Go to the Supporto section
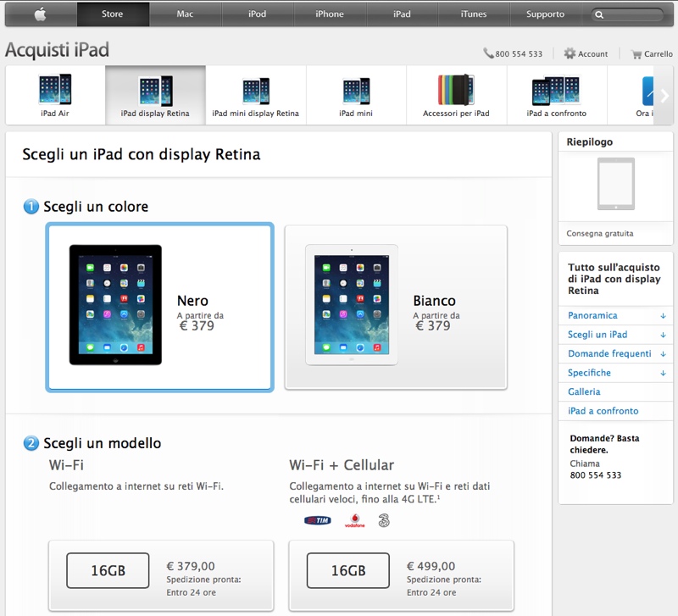This screenshot has height=616, width=678. pos(545,14)
